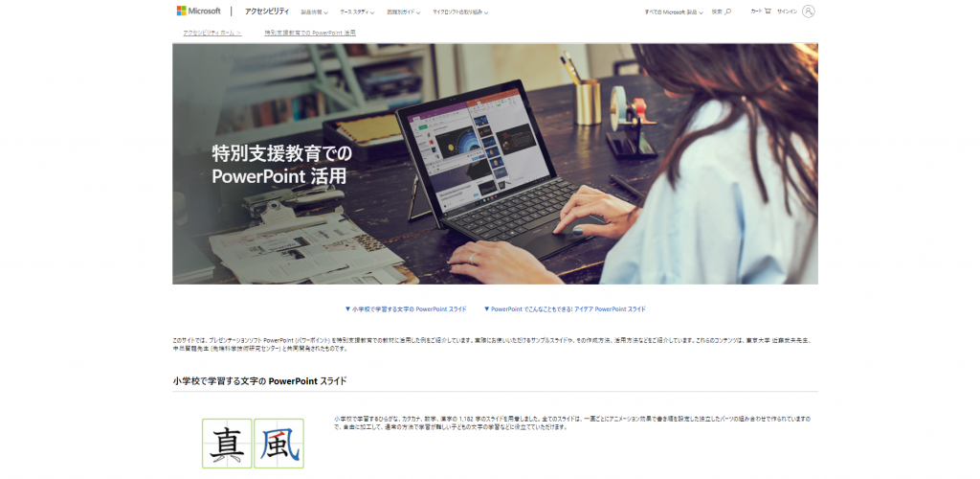The width and height of the screenshot is (980, 479).
Task: Expand the ケース スタディ dropdown menu
Action: 358,11
